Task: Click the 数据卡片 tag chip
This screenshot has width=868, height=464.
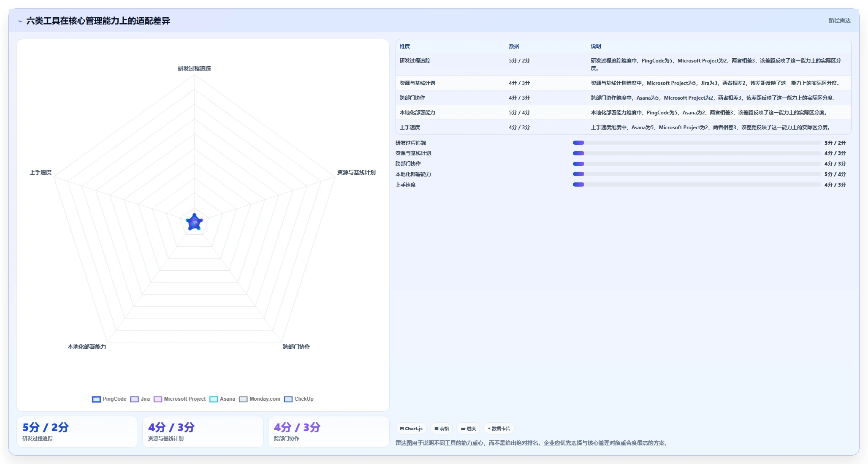Action: 499,429
